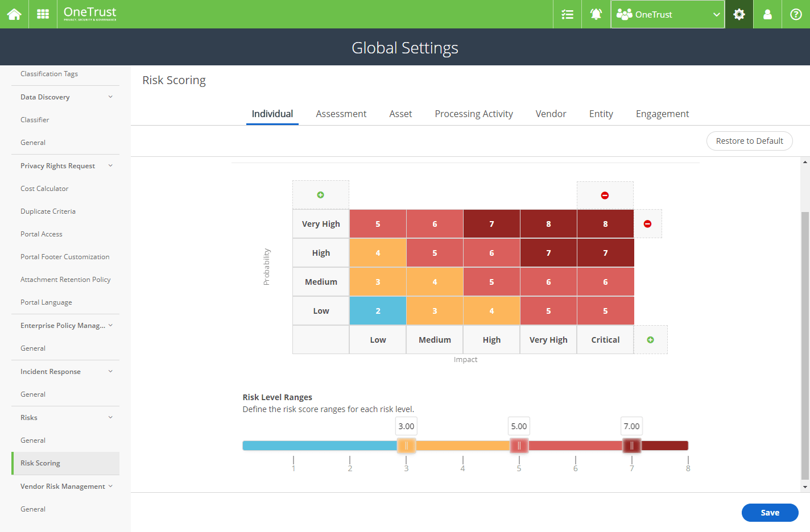Click the Restore to Default button
The height and width of the screenshot is (532, 810).
pos(749,141)
